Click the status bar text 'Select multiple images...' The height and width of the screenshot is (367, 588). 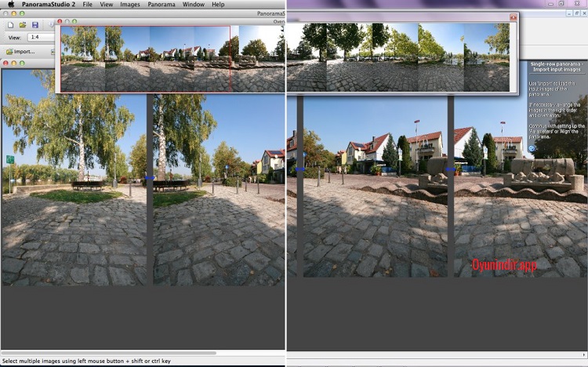point(86,361)
